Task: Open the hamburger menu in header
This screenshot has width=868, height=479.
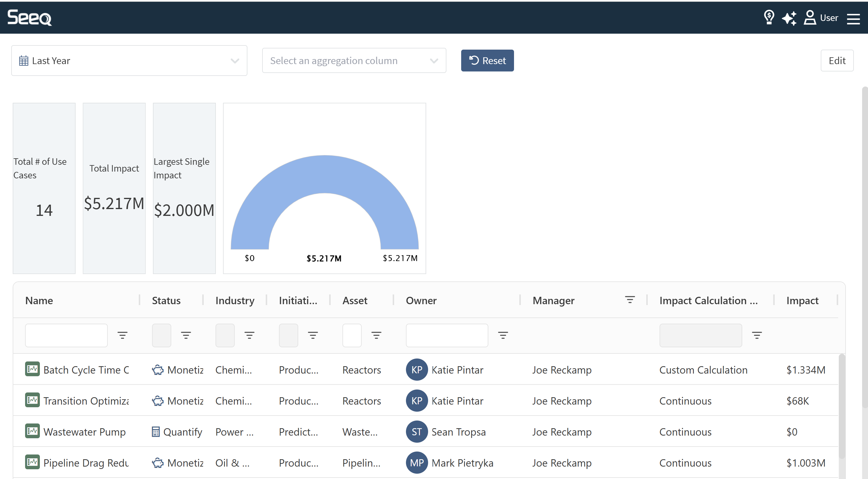Action: [853, 18]
